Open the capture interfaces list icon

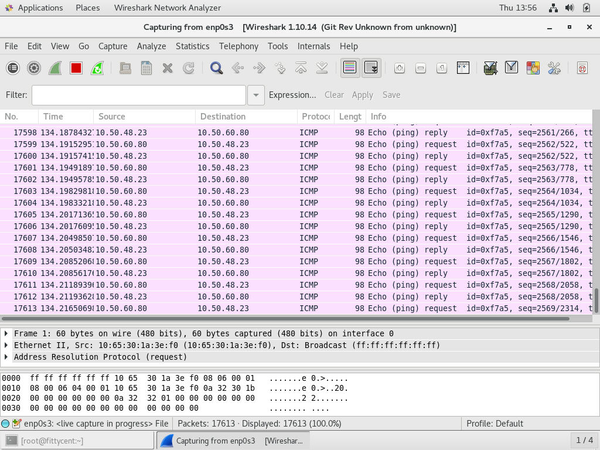(13, 68)
